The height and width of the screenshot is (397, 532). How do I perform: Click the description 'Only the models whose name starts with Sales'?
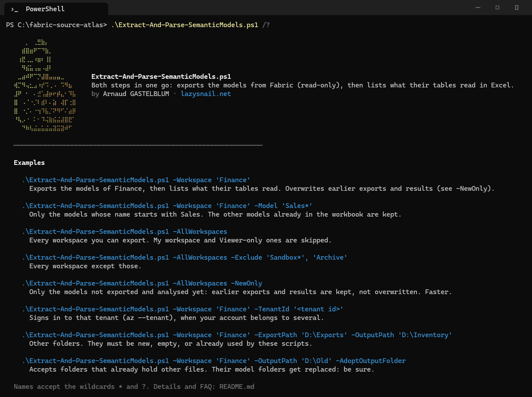[215, 214]
